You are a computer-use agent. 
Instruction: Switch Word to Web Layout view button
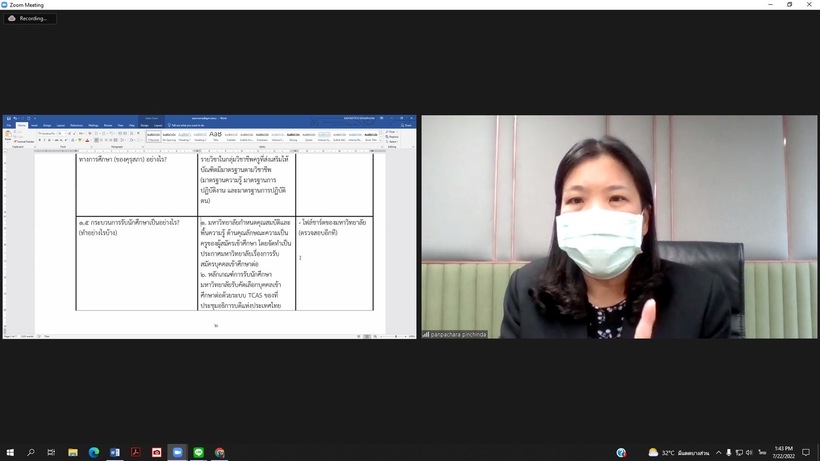coord(375,337)
